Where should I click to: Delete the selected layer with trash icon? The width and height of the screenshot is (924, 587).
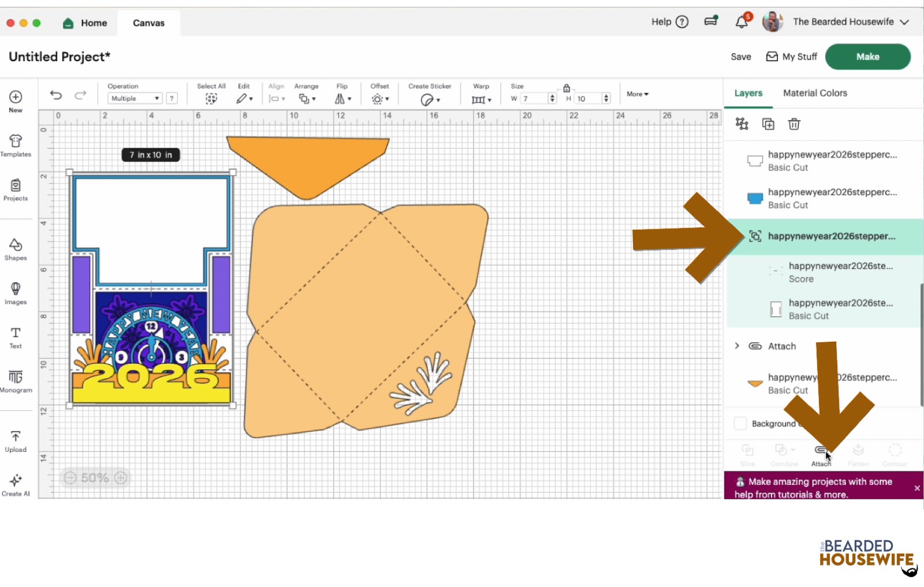point(794,124)
